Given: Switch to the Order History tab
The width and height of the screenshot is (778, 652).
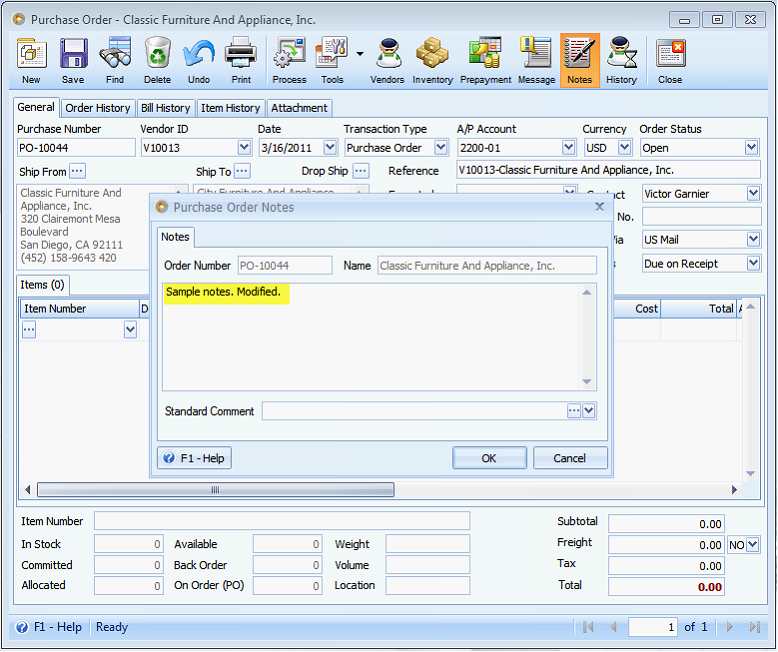Looking at the screenshot, I should 98,108.
